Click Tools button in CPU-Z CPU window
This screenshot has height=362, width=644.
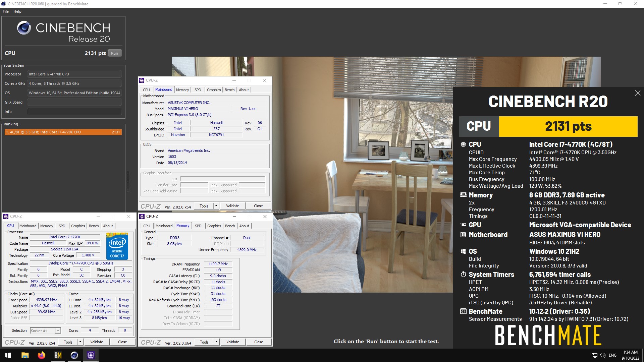68,342
